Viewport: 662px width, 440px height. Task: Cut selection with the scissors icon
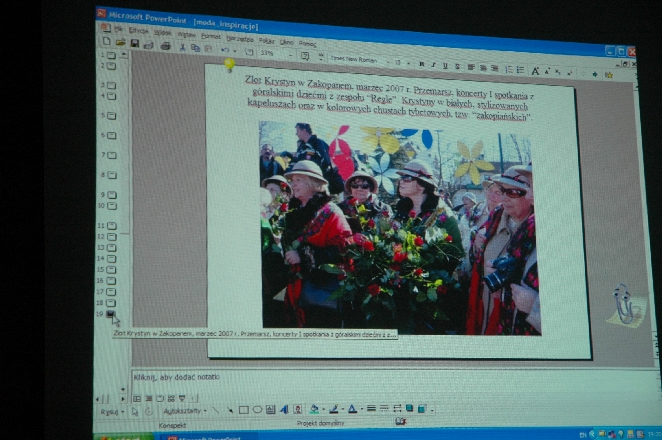pyautogui.click(x=182, y=47)
